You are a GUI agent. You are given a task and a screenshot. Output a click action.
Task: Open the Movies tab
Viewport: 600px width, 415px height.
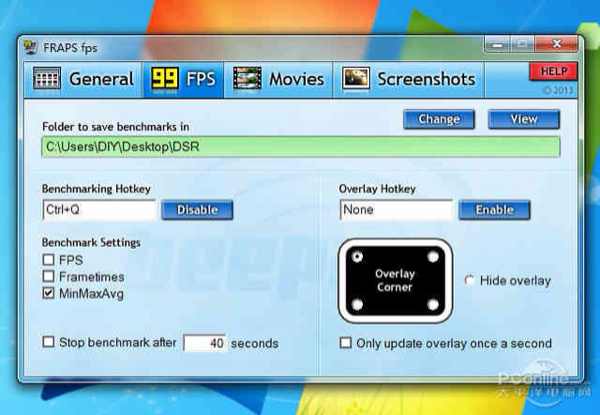point(278,79)
